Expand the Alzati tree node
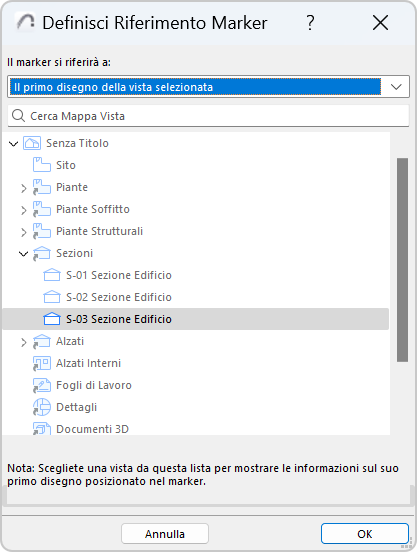The width and height of the screenshot is (417, 552). pos(24,343)
